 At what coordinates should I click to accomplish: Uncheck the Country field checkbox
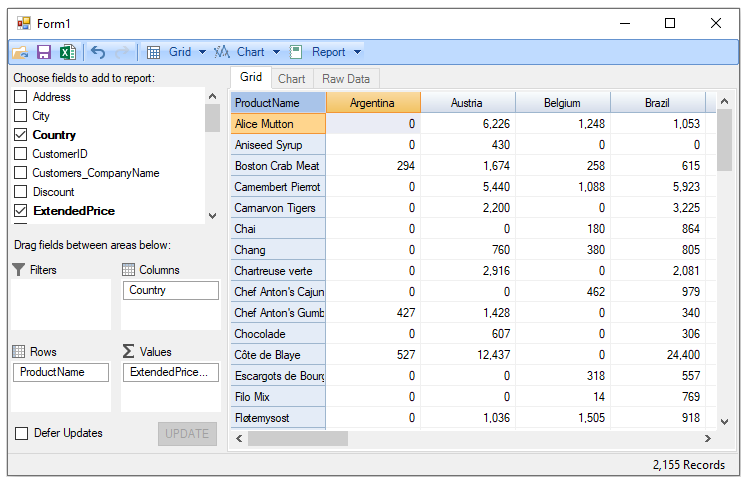[20, 135]
